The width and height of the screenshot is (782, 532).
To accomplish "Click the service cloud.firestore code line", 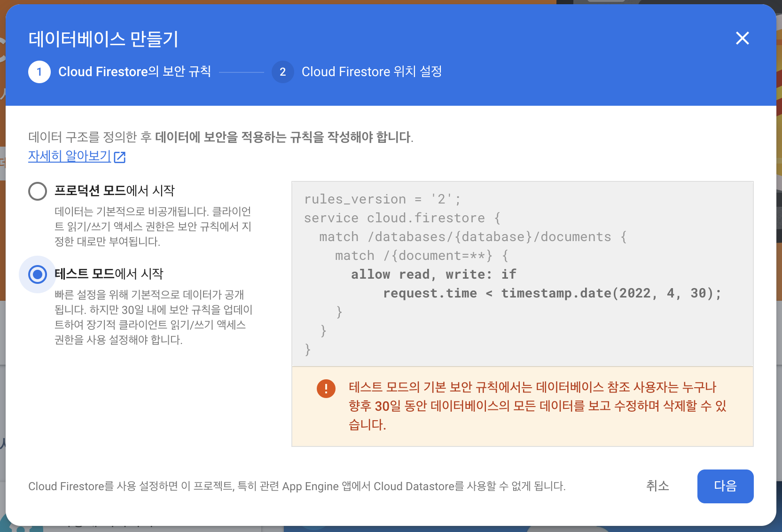I will click(402, 218).
